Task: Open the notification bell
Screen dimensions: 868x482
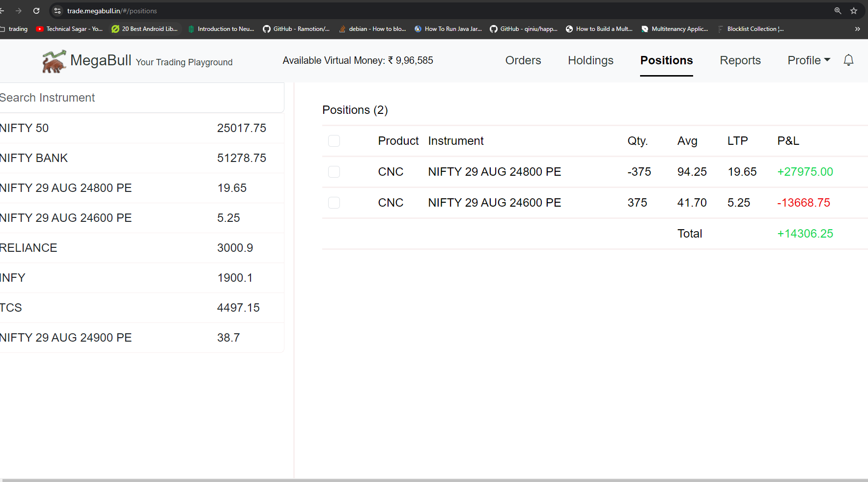Action: [849, 60]
